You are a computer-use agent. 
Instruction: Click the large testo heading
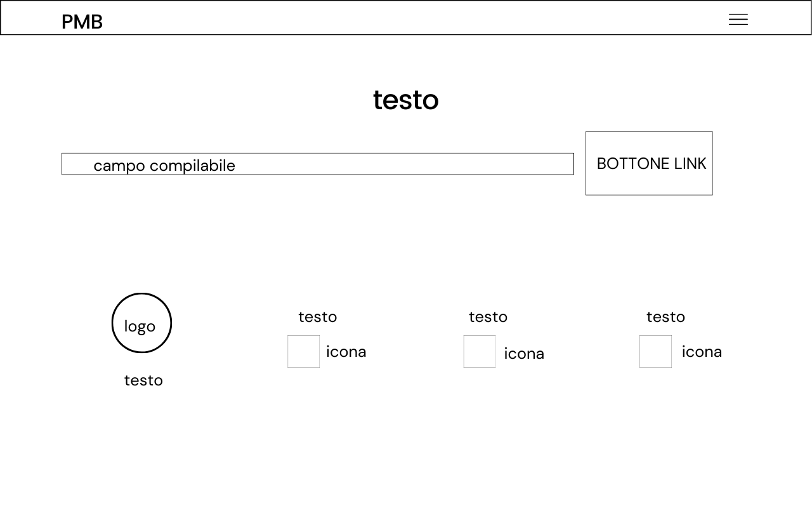point(406,100)
